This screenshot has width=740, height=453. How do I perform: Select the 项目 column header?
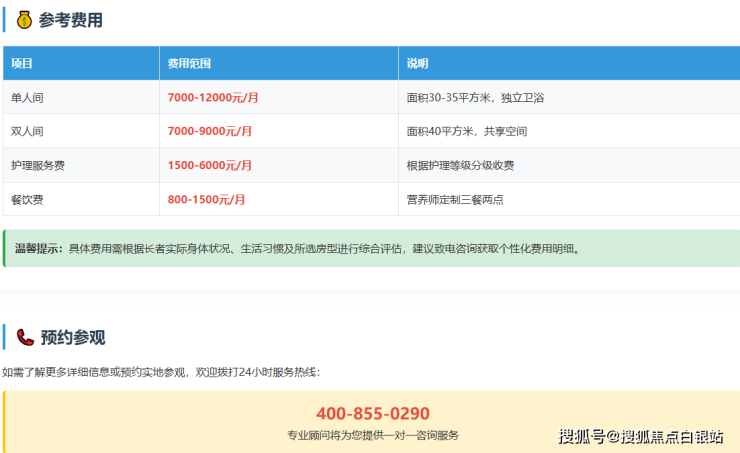22,63
